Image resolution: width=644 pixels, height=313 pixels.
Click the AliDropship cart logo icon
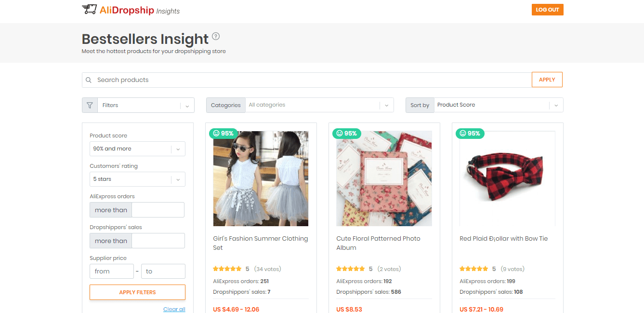pyautogui.click(x=90, y=10)
